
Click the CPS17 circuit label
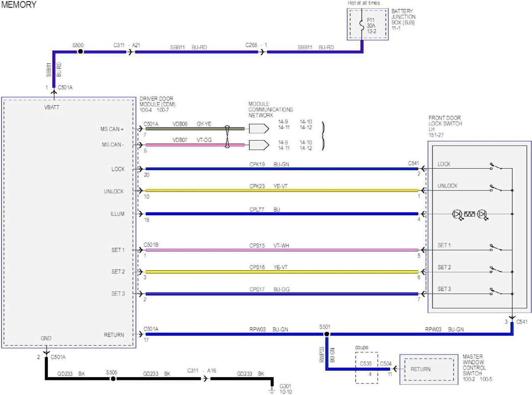click(x=257, y=290)
